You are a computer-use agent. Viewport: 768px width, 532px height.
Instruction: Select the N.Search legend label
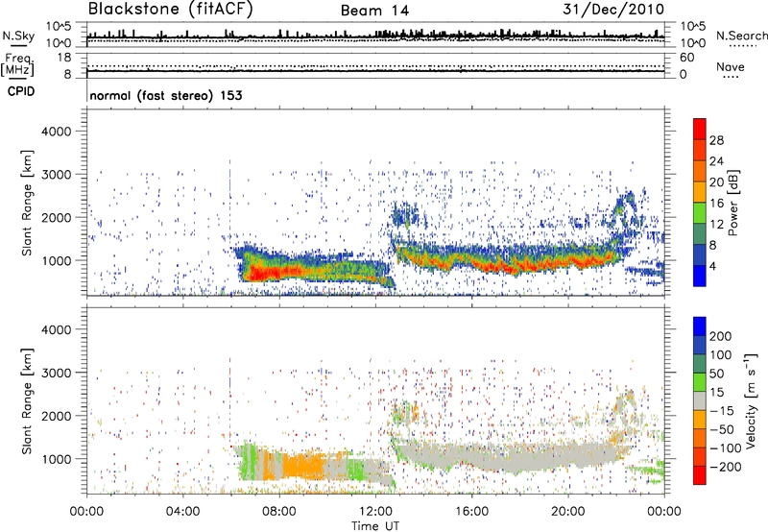(741, 36)
